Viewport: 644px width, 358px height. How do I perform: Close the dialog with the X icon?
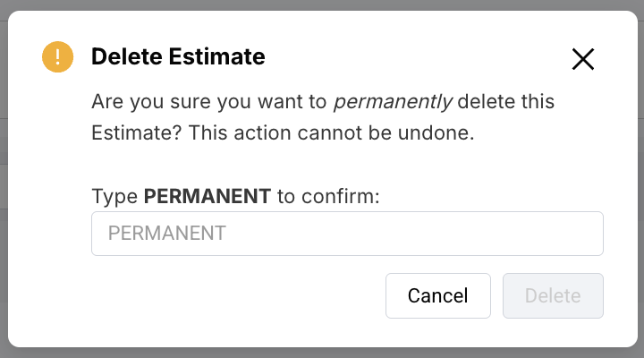pyautogui.click(x=583, y=59)
